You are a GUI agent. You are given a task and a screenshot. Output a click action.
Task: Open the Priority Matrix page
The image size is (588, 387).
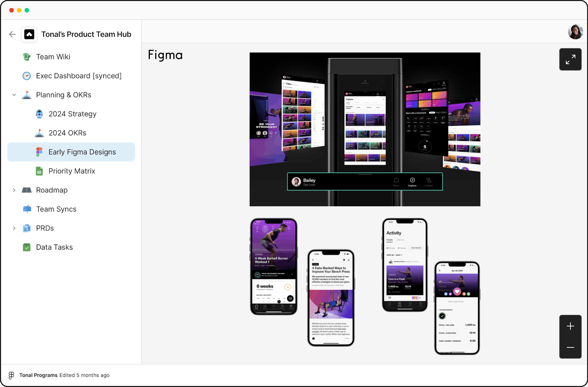tap(72, 171)
